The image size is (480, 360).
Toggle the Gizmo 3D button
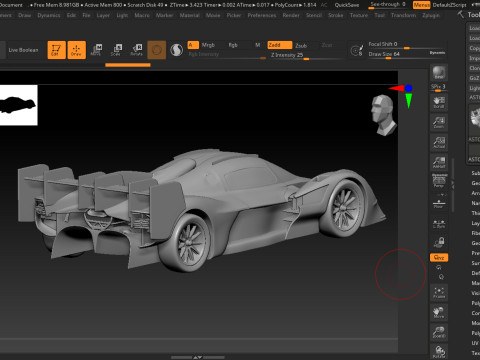click(x=157, y=50)
